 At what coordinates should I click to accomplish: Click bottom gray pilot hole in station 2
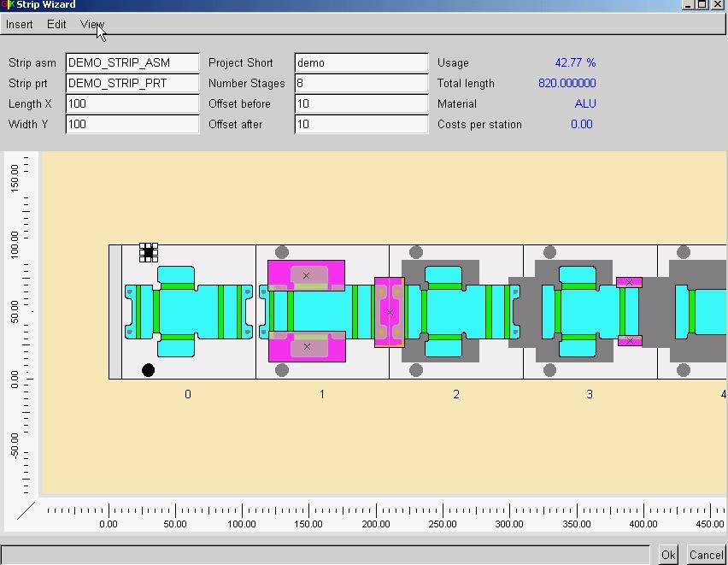tap(416, 370)
